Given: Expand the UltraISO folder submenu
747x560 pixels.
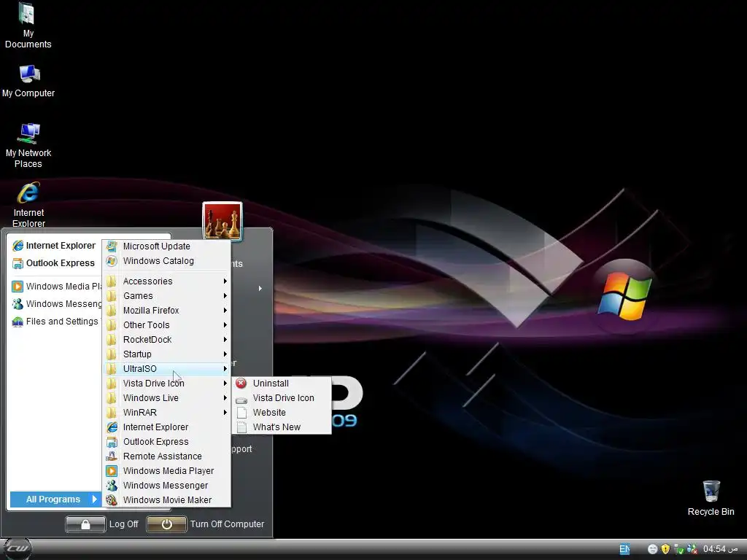Looking at the screenshot, I should point(167,368).
